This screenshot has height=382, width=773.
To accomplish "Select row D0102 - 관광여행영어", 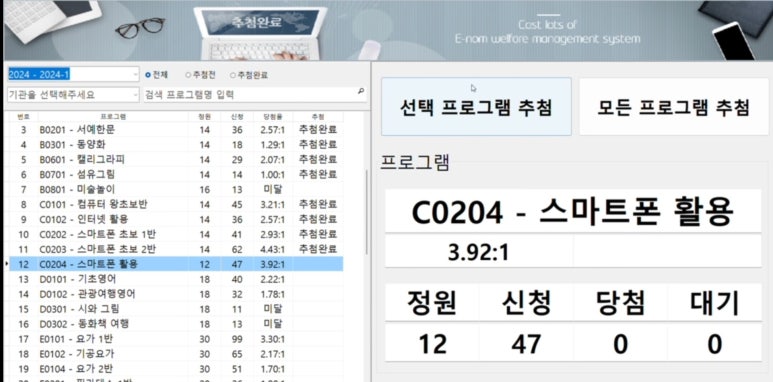I will (x=176, y=294).
